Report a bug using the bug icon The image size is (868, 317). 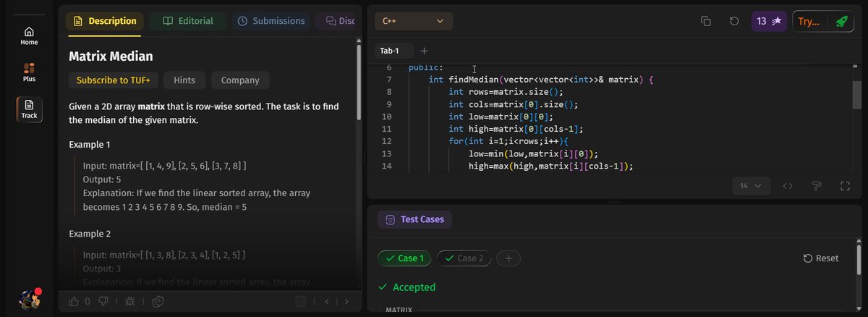129,301
